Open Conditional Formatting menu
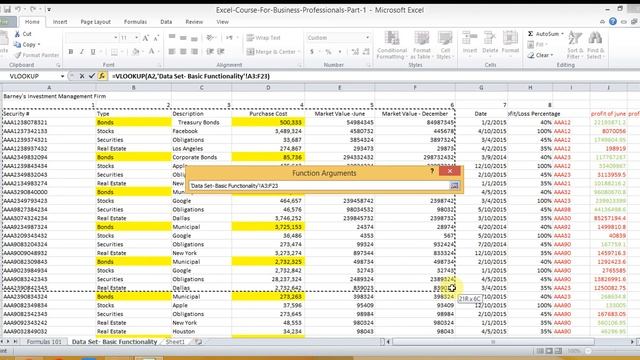This screenshot has height=360, width=640. (392, 45)
